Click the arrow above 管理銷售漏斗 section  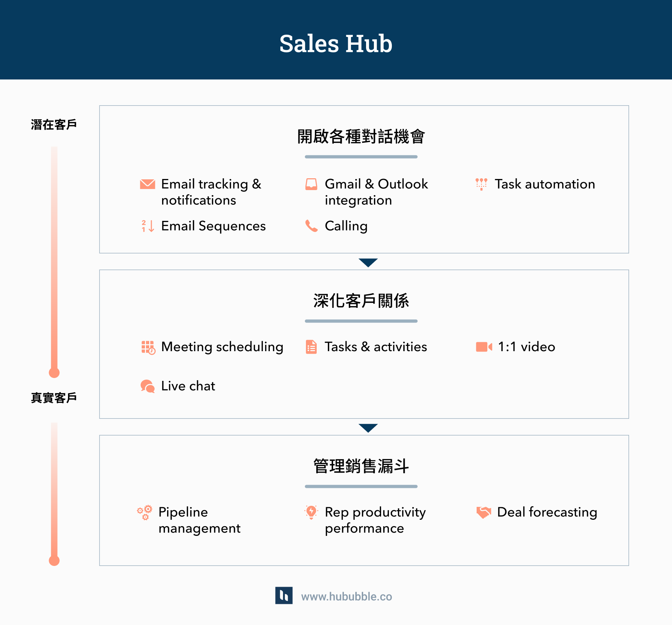pos(368,428)
